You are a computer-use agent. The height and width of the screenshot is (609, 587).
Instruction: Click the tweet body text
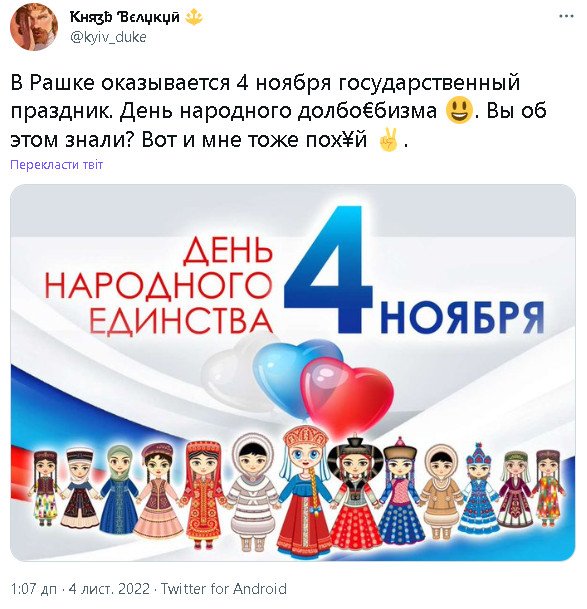click(278, 111)
